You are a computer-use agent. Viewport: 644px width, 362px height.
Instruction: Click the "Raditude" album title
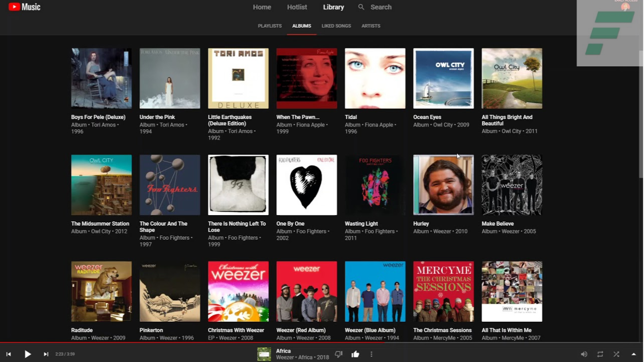pyautogui.click(x=82, y=330)
